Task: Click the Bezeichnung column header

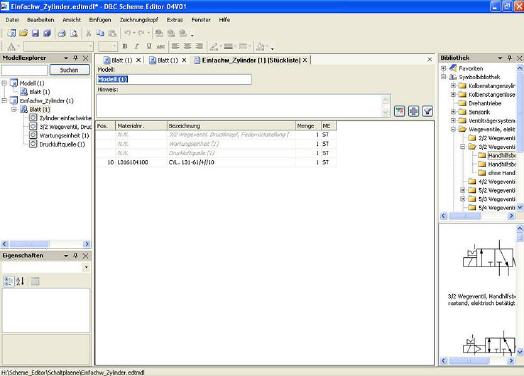Action: [231, 126]
